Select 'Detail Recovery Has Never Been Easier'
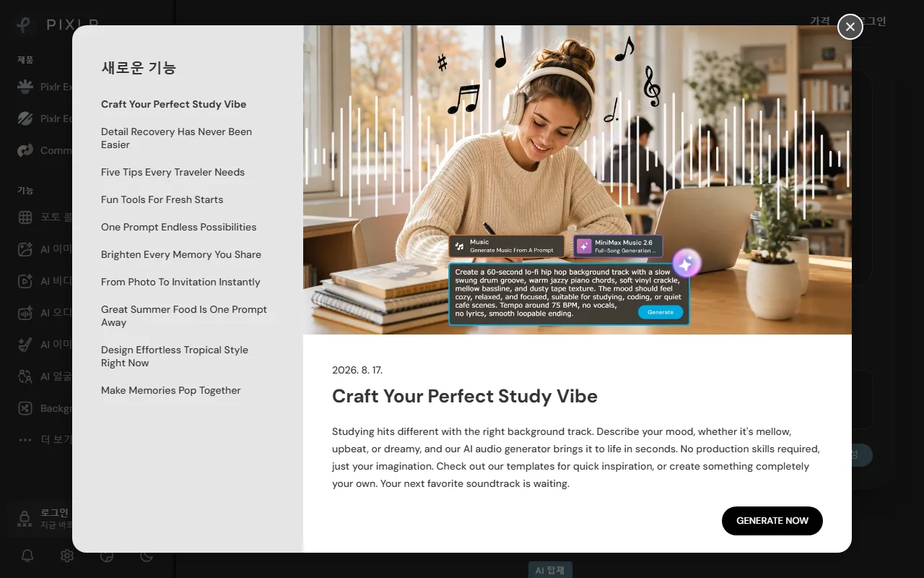The height and width of the screenshot is (578, 924). pyautogui.click(x=177, y=138)
